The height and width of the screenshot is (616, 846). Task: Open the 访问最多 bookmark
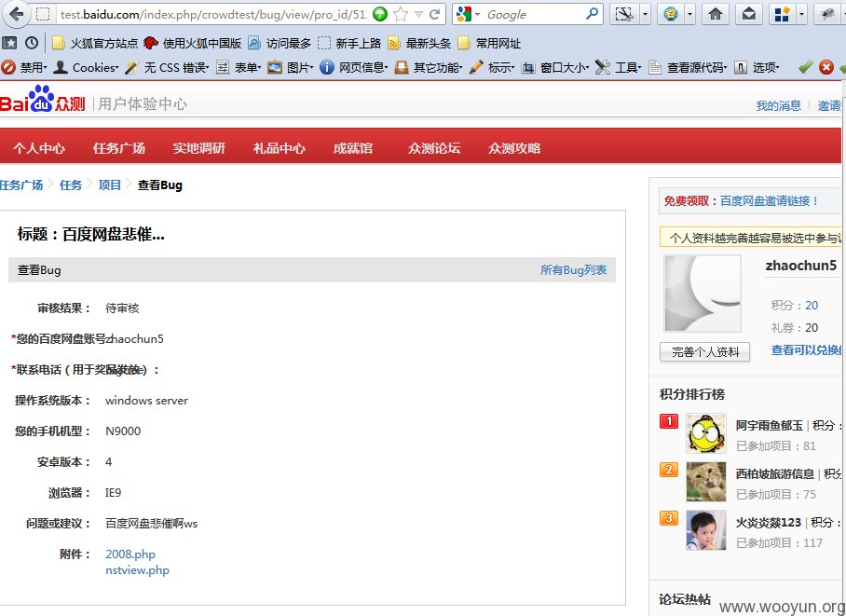(280, 43)
